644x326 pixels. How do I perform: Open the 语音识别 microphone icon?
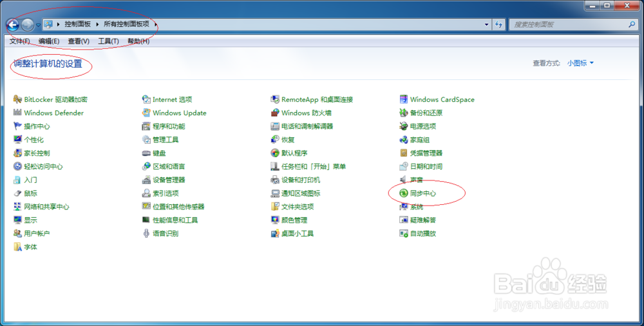[146, 233]
